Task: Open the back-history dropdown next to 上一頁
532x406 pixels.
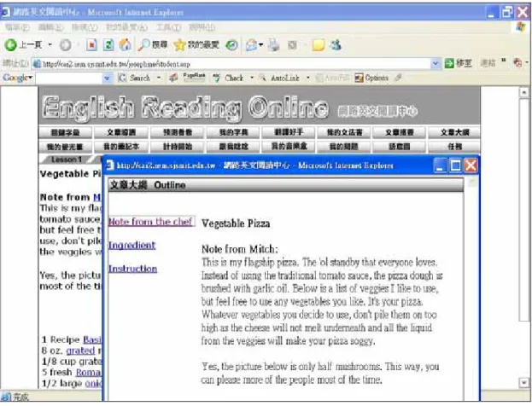Action: 50,44
